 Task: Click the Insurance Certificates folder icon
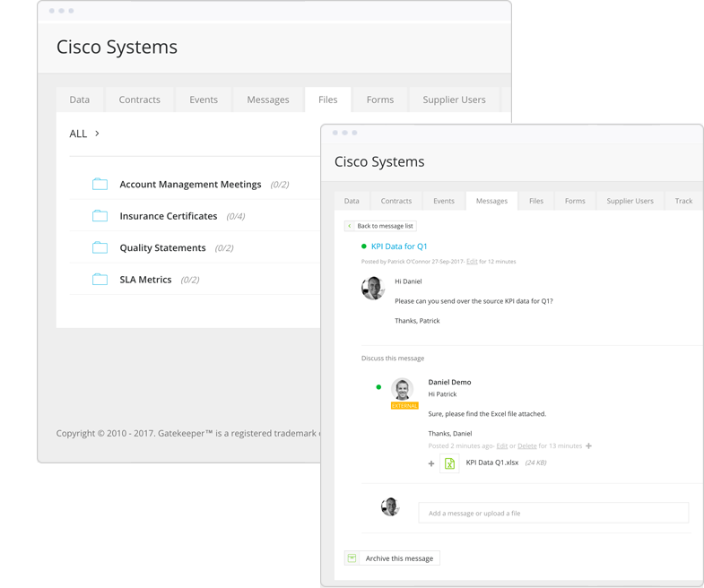pos(100,216)
